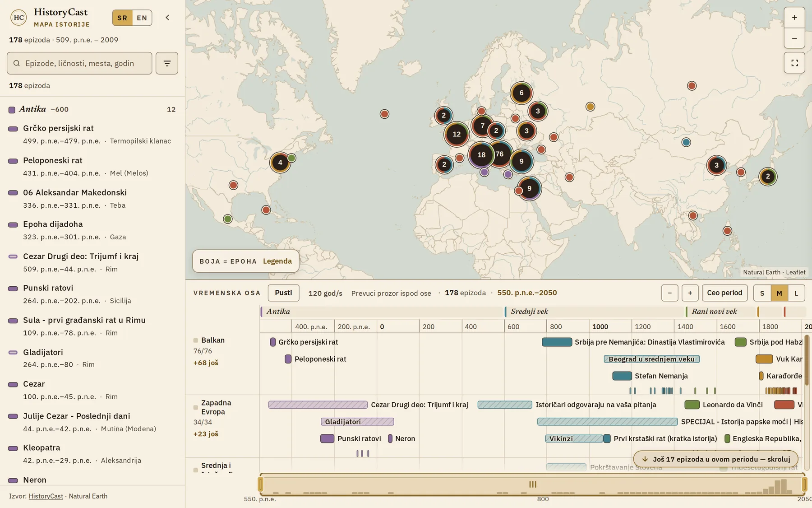Open the filter options icon button

167,63
